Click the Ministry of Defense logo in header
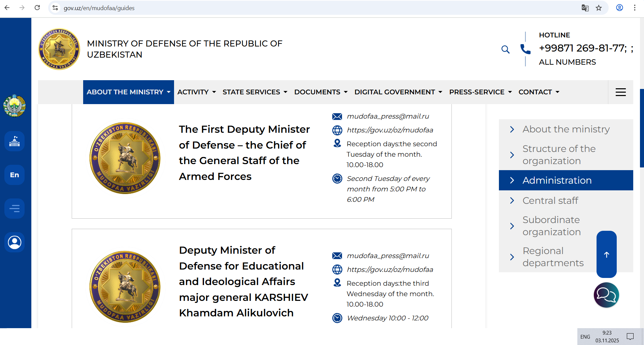This screenshot has height=345, width=644. (59, 49)
